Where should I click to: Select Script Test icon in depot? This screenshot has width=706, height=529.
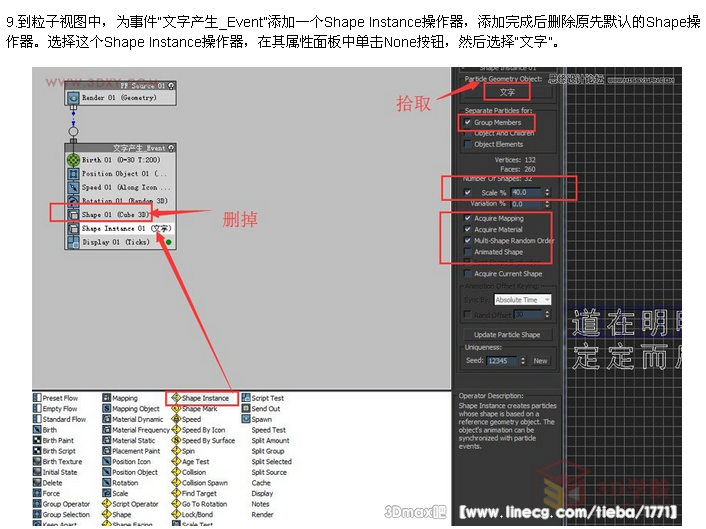pyautogui.click(x=246, y=398)
